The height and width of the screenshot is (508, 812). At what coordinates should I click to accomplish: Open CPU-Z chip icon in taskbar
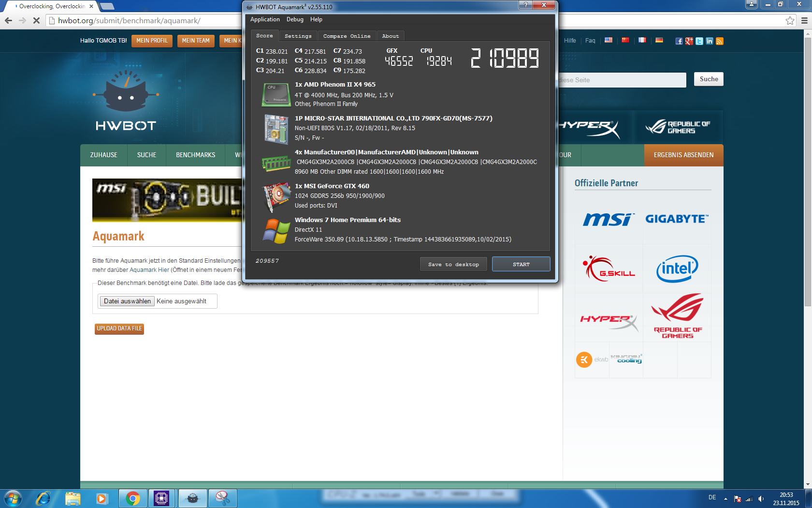click(x=161, y=498)
